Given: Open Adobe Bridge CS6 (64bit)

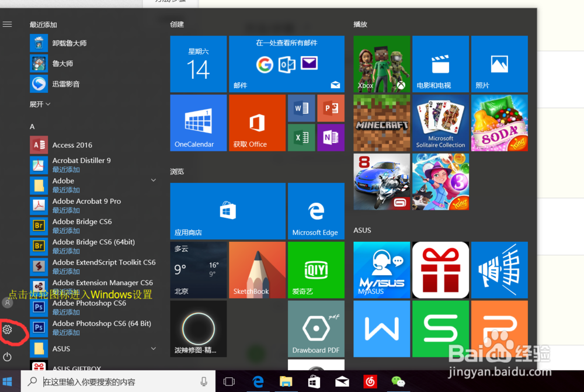Looking at the screenshot, I should click(93, 246).
